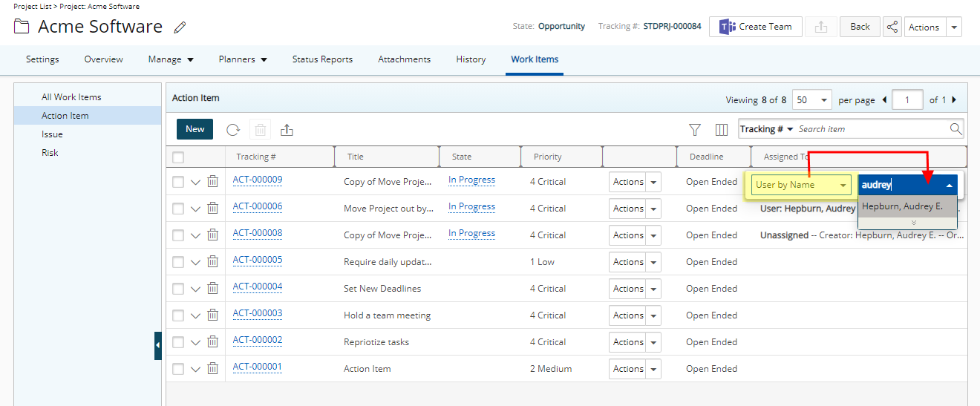Expand the ACT-000004 row chevron

(x=195, y=289)
